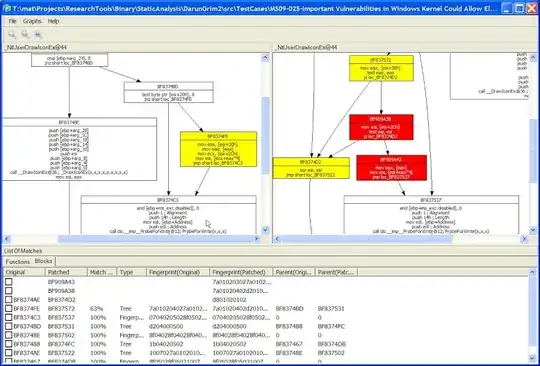This screenshot has height=366, width=540.
Task: Sort by Match column header
Action: (x=102, y=272)
